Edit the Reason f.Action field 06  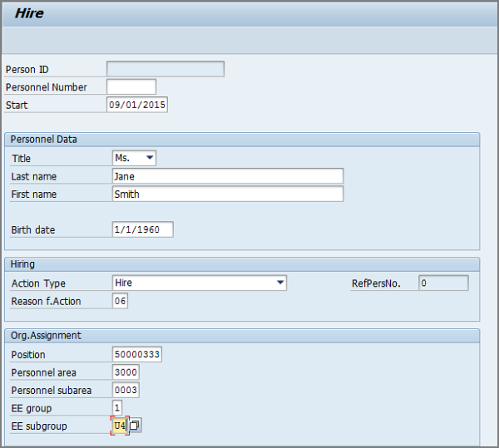click(120, 301)
